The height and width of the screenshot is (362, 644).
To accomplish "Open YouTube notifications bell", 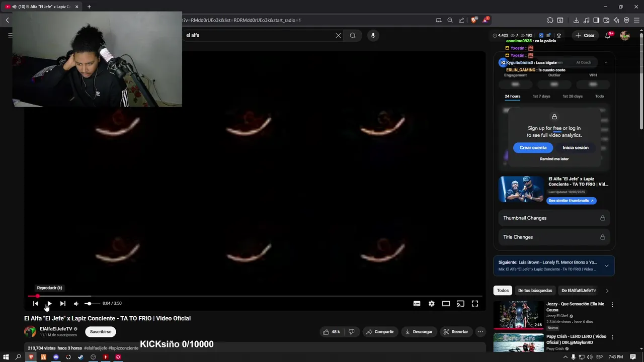I will click(x=608, y=35).
